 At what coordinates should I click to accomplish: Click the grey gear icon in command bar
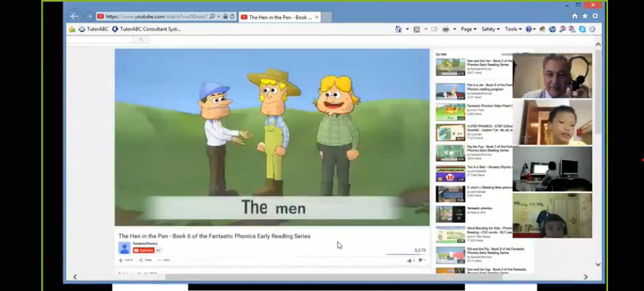point(592,29)
